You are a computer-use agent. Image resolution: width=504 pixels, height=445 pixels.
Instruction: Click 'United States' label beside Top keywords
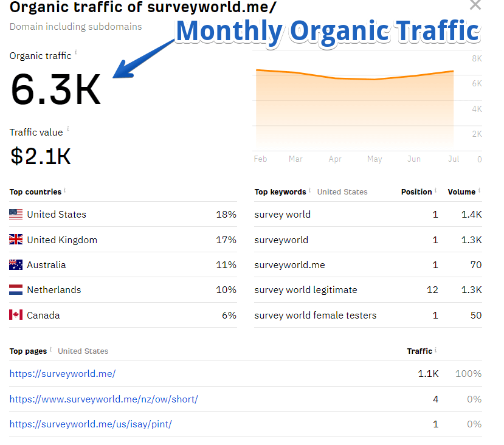pyautogui.click(x=342, y=192)
